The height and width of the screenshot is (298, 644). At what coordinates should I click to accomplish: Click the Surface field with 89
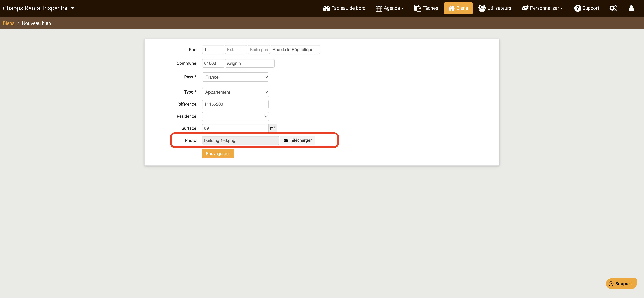click(x=235, y=128)
